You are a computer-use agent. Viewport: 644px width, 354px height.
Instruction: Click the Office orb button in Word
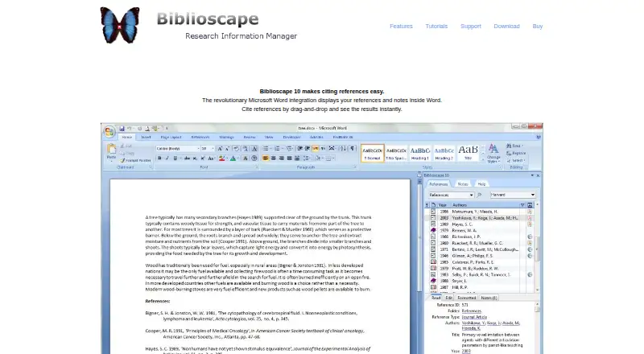[x=109, y=131]
